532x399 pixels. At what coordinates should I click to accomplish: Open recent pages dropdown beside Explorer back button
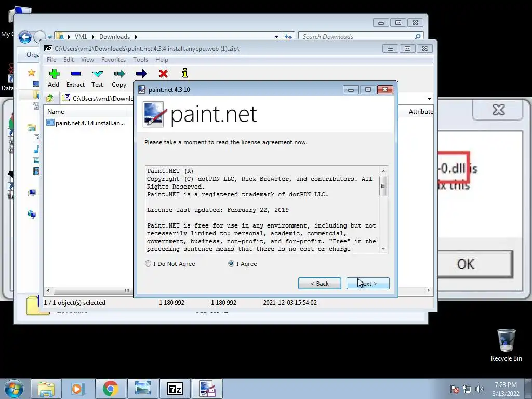(x=50, y=37)
